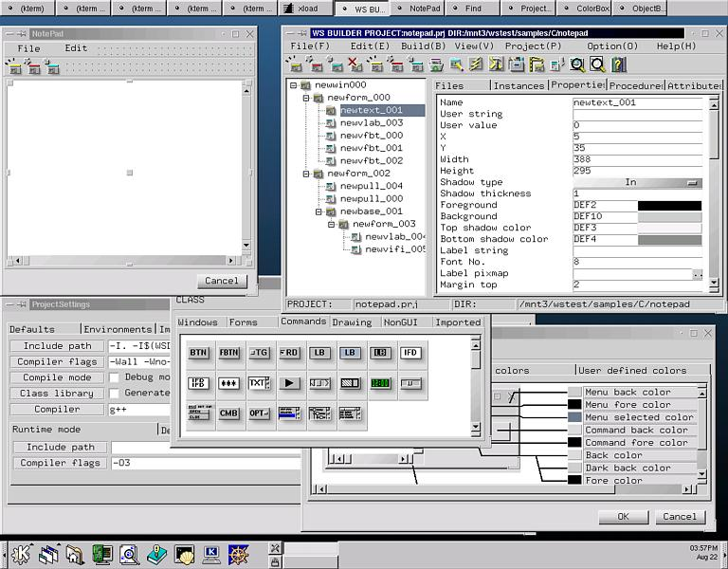This screenshot has width=728, height=569.
Task: Toggle the Generate checkbox in ProjectSettings
Action: (x=114, y=393)
